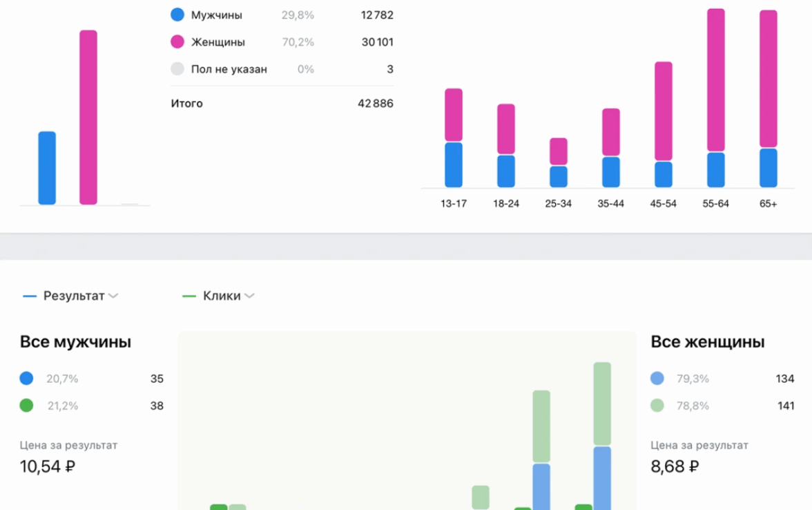Click the women clicks value 141
812x510 pixels.
click(x=786, y=406)
